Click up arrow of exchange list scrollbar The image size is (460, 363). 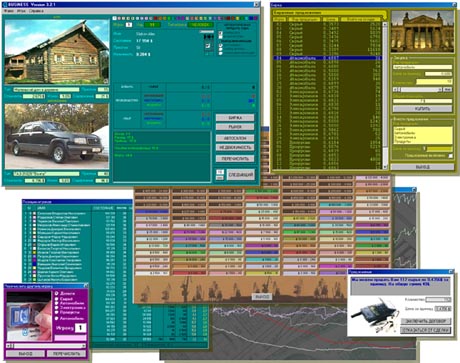pos(385,24)
